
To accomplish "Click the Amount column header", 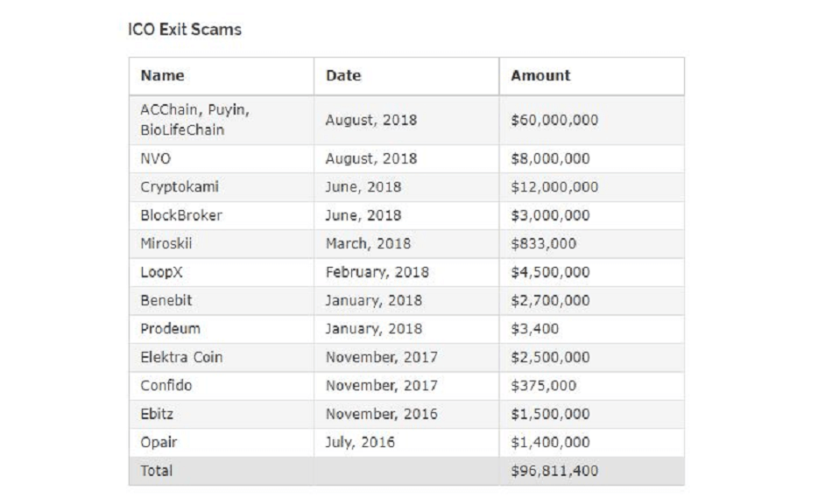I will [x=540, y=76].
